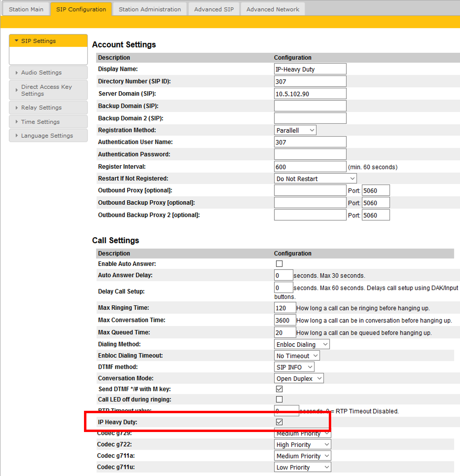The height and width of the screenshot is (476, 460).
Task: Open the Dialing Method dropdown
Action: point(302,344)
